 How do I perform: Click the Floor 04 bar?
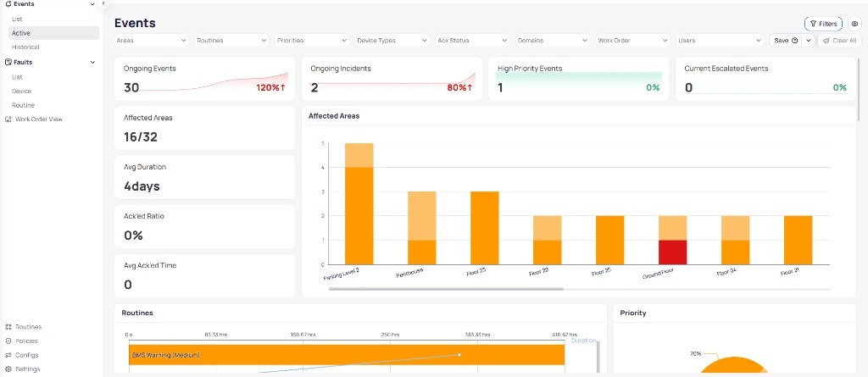[736, 241]
